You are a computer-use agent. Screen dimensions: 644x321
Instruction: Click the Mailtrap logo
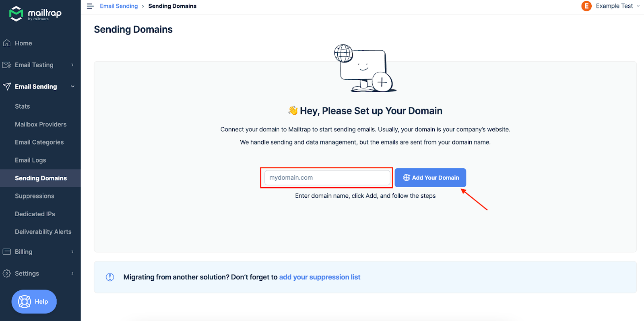coord(35,14)
